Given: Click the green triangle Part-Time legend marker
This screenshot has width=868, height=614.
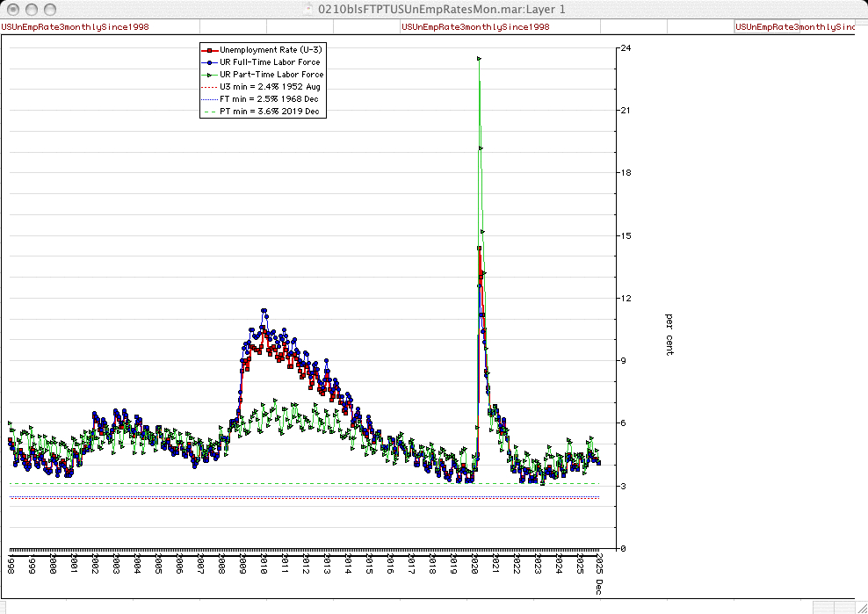Looking at the screenshot, I should click(x=210, y=75).
